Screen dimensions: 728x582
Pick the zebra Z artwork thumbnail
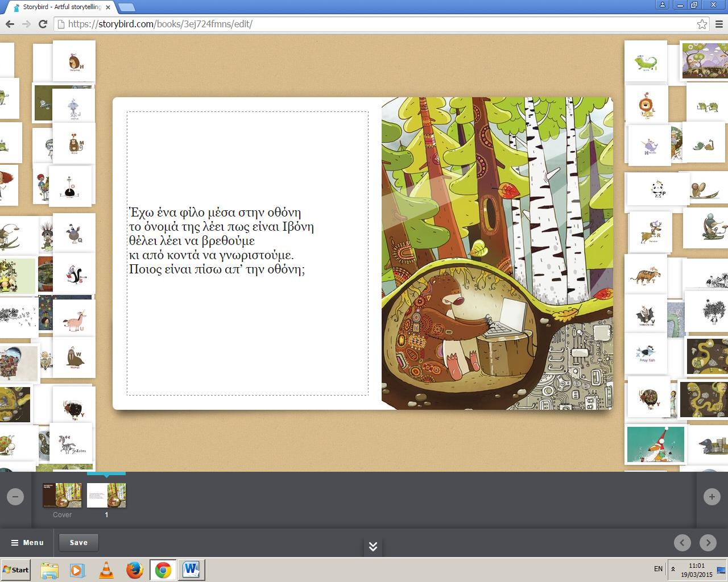[71, 443]
